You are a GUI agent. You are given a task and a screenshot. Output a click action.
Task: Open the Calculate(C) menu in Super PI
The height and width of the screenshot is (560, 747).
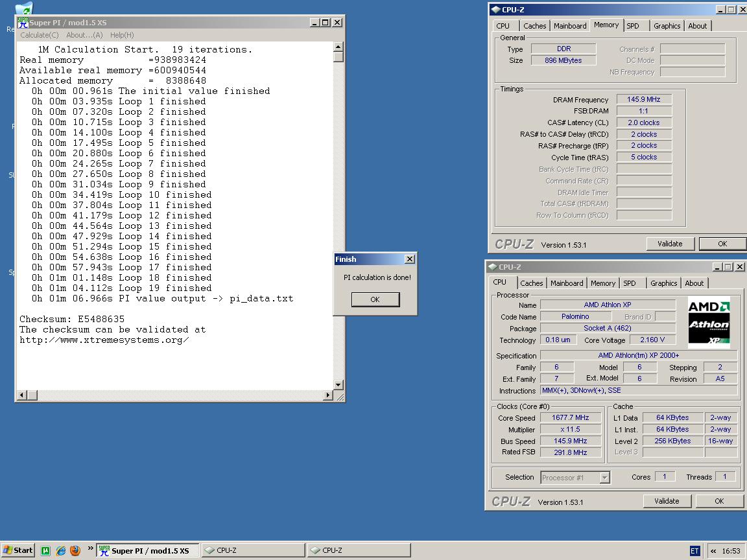coord(39,35)
